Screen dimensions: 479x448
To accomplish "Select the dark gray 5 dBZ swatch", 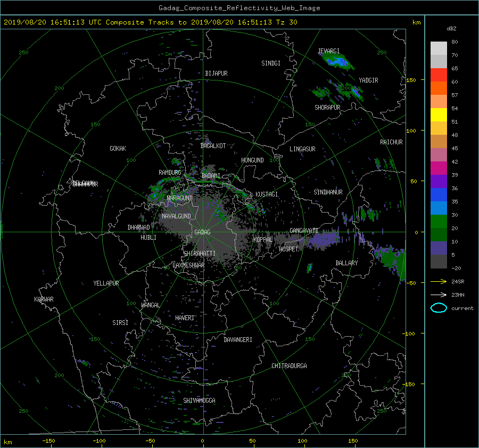I will 439,262.
